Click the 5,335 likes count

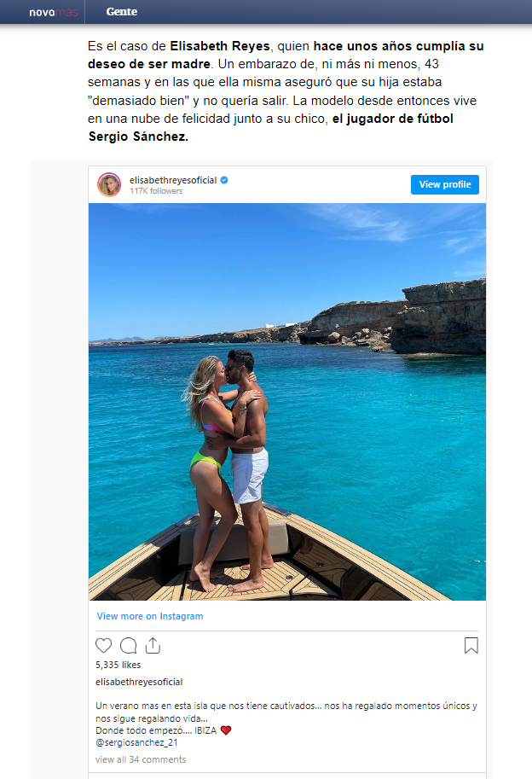tap(119, 665)
